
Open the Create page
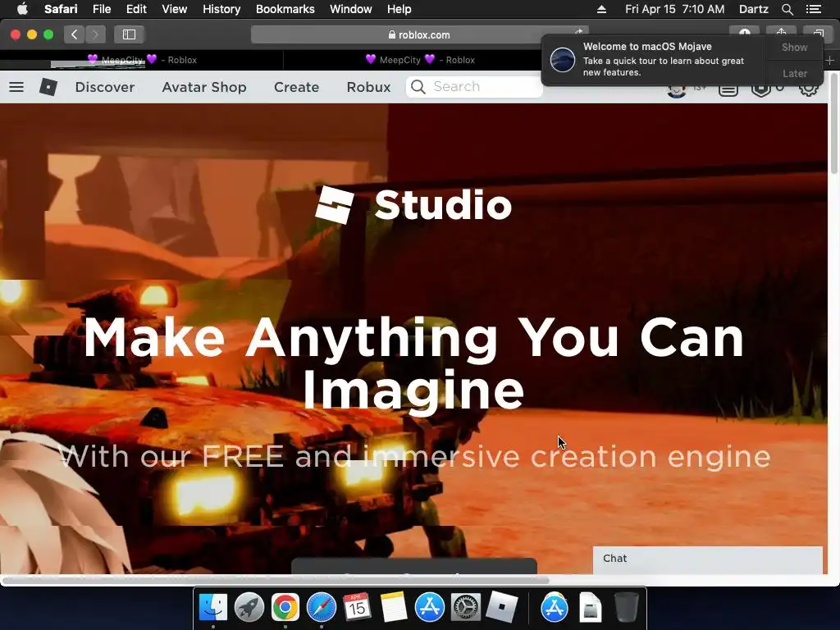296,87
